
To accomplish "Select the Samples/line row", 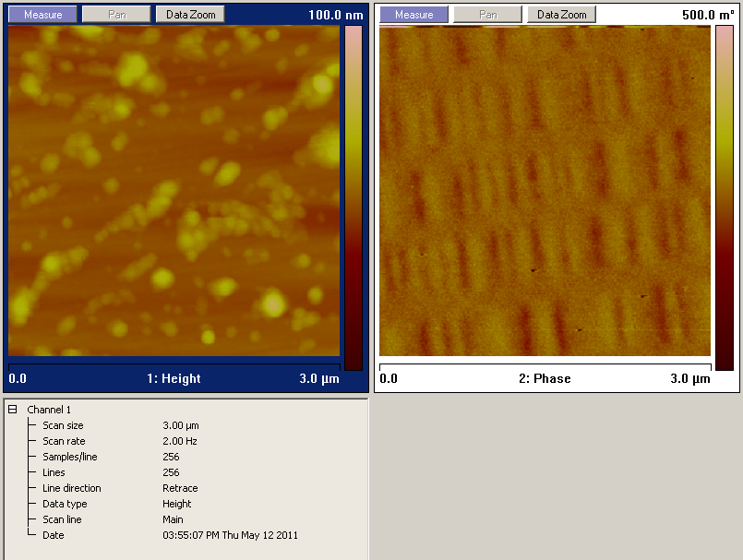I will [x=111, y=457].
